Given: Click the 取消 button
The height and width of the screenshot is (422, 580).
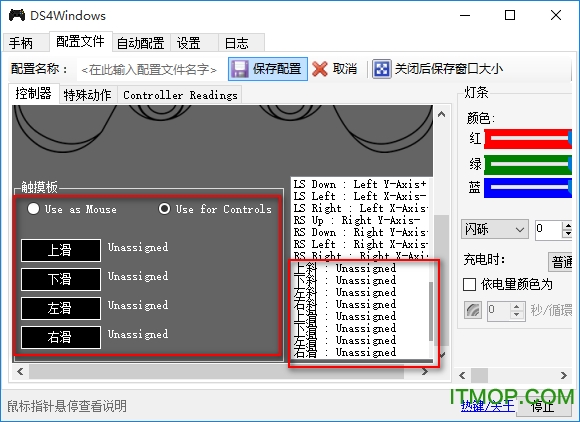Looking at the screenshot, I should point(335,69).
